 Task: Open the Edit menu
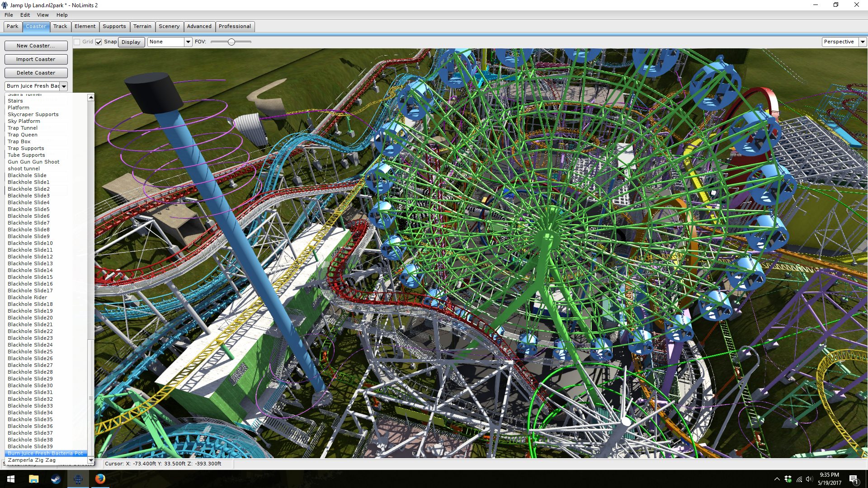tap(25, 15)
